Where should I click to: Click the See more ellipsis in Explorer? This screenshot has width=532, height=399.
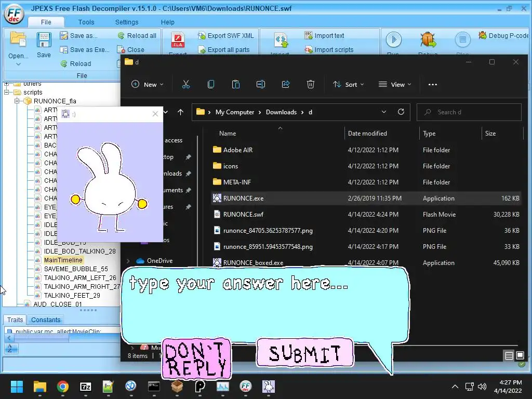point(433,85)
